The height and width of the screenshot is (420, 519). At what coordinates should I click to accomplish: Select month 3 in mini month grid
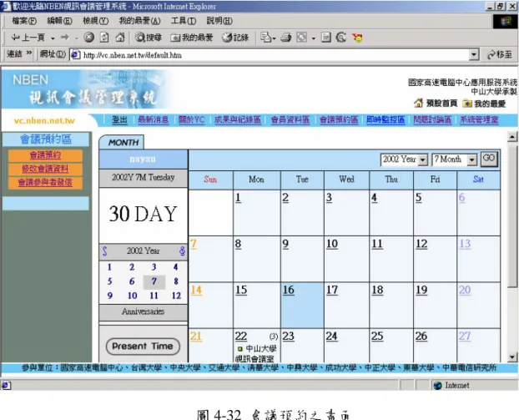[x=154, y=267]
